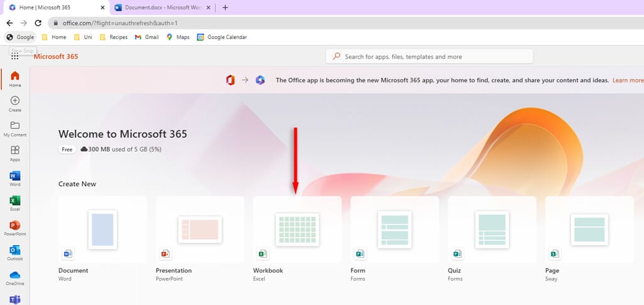Create a new Sway Page thumbnail
Viewport: 644px width, 305px height.
tap(589, 230)
